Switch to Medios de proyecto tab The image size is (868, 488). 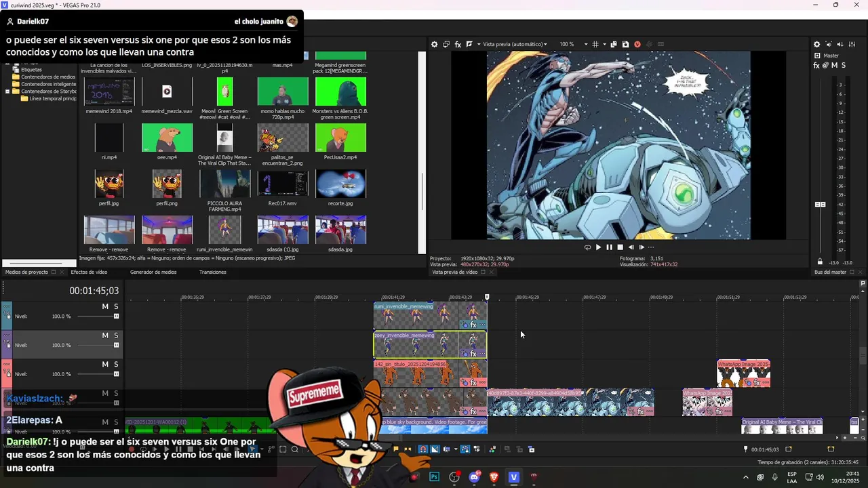[26, 272]
